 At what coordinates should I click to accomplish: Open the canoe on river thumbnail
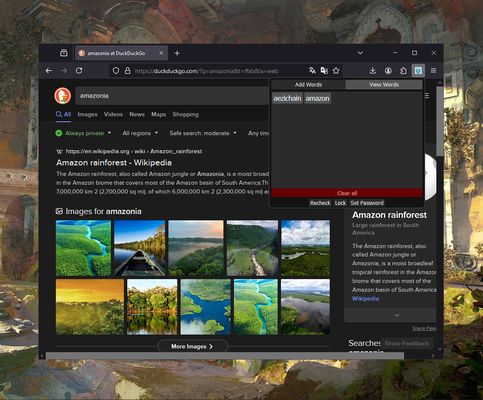click(140, 248)
